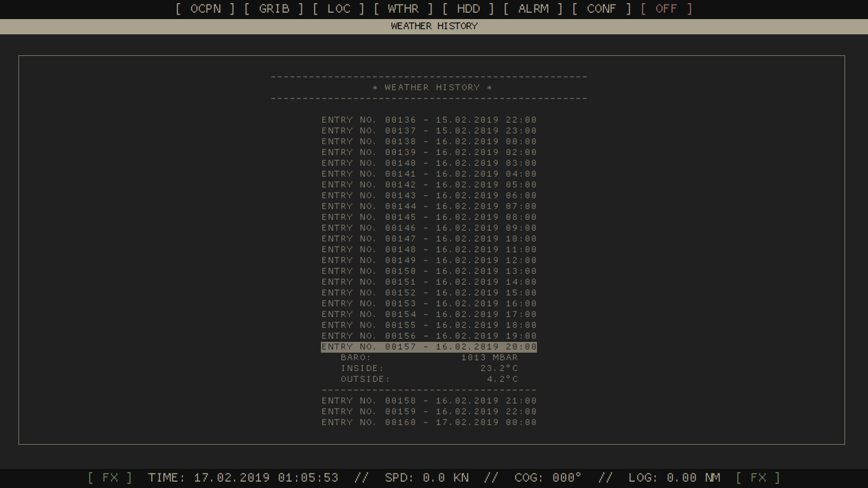Select entry 00145 dated 16.02.2019 08:00
Viewport: 868px width, 488px height.
tap(429, 217)
